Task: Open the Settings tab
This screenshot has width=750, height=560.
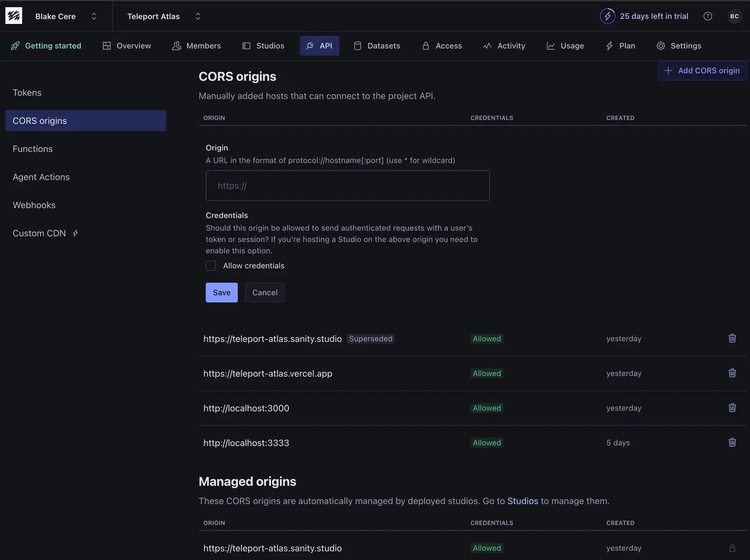Action: [x=679, y=46]
